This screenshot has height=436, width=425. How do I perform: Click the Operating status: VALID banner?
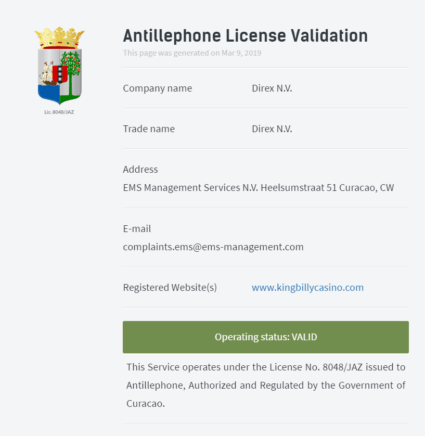pyautogui.click(x=266, y=337)
